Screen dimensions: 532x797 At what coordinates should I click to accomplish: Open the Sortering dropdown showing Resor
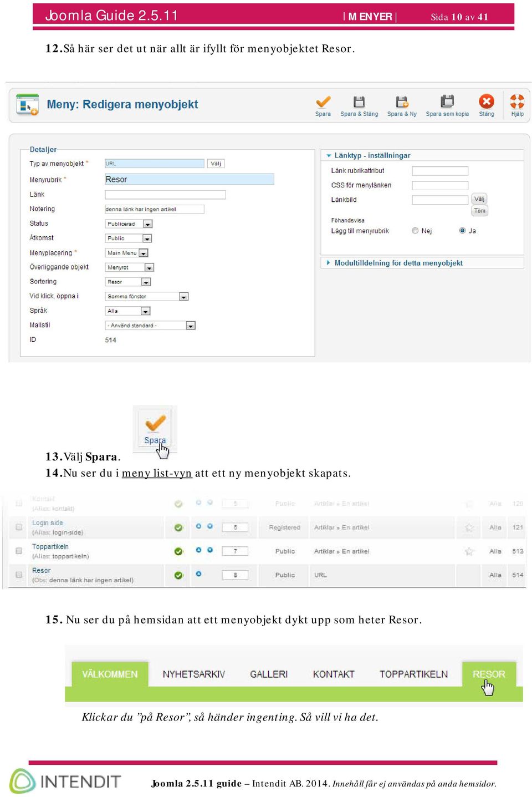coord(128,282)
